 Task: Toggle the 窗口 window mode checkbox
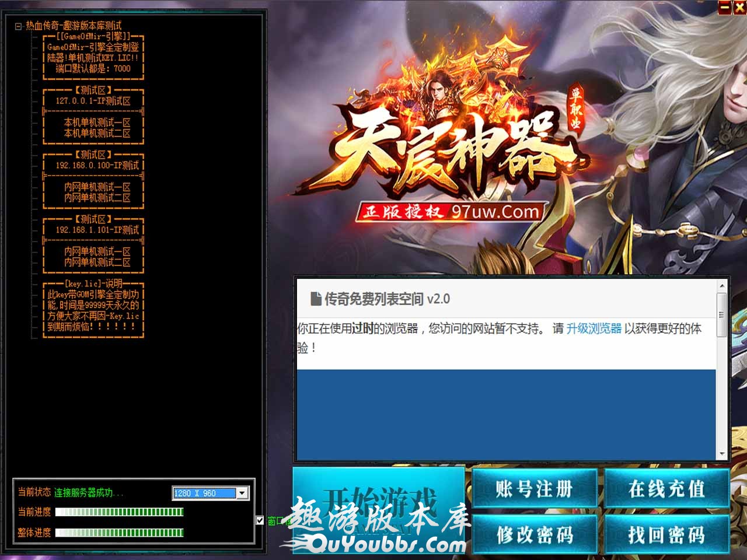[x=260, y=520]
